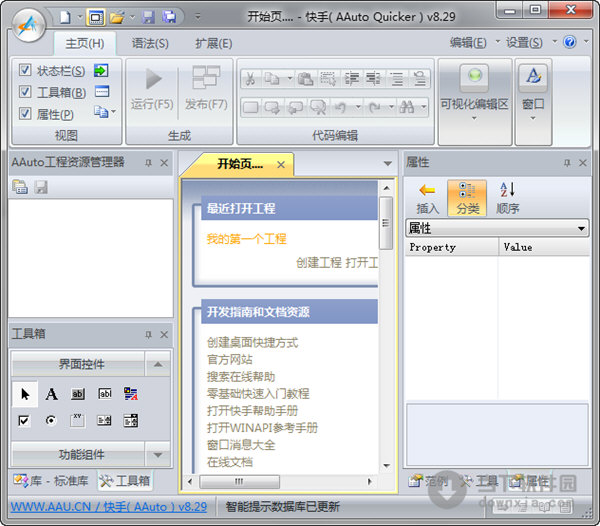Open the WWW.AAU.CN status bar link
Image resolution: width=600 pixels, height=526 pixels.
tap(109, 507)
